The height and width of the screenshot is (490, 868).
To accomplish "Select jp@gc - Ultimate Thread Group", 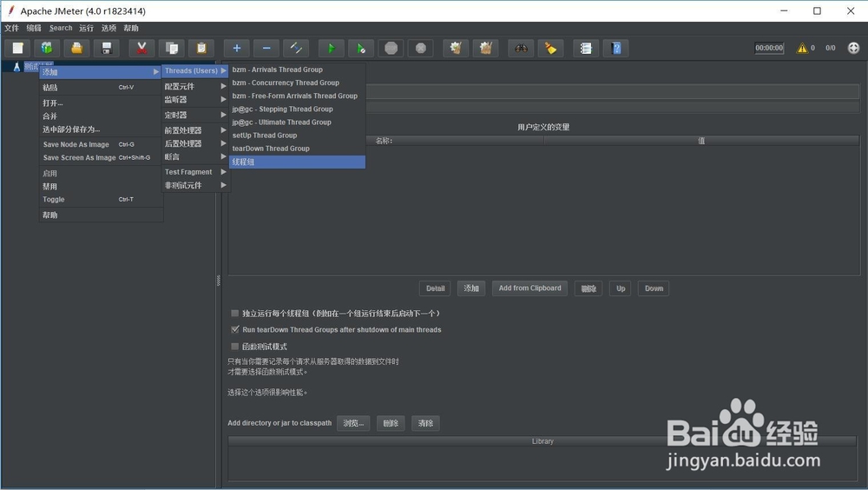I will [x=297, y=122].
